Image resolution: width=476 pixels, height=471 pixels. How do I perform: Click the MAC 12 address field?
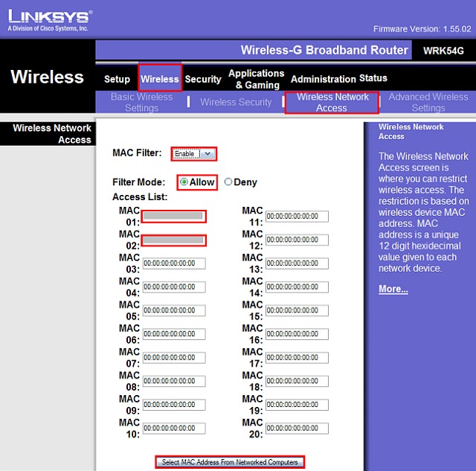tap(297, 240)
